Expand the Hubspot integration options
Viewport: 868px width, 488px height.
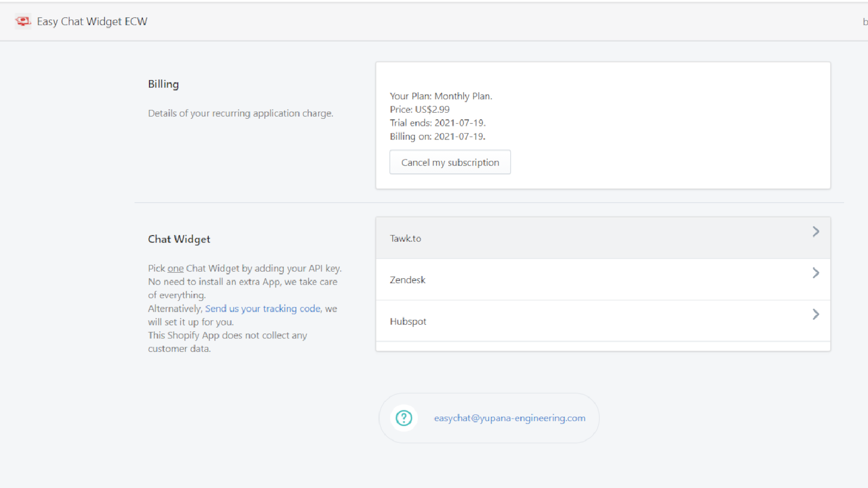point(602,320)
